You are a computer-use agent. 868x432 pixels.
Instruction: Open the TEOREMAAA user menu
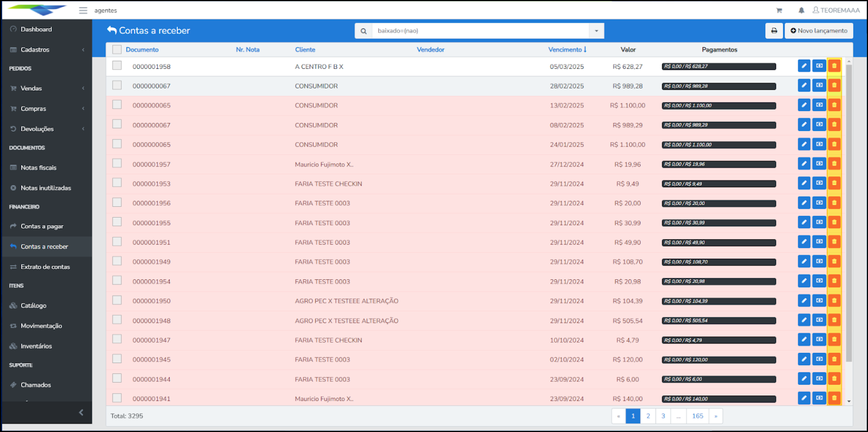click(x=836, y=10)
